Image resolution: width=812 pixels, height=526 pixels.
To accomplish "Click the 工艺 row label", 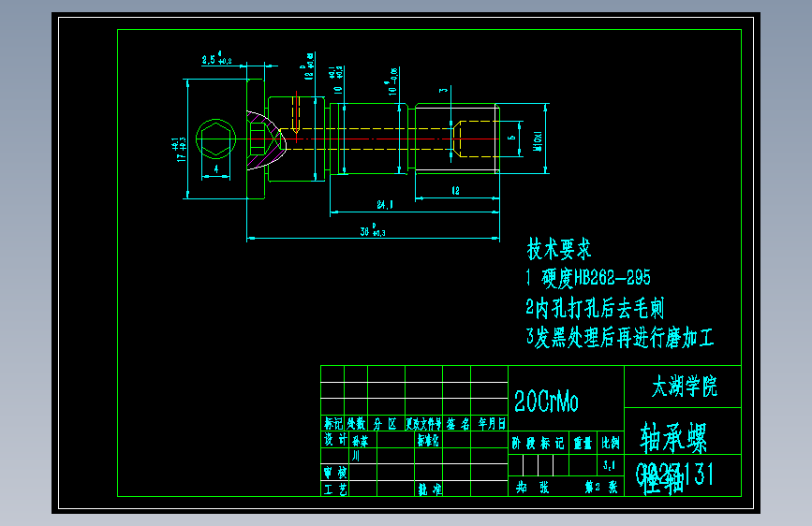I will tap(335, 489).
